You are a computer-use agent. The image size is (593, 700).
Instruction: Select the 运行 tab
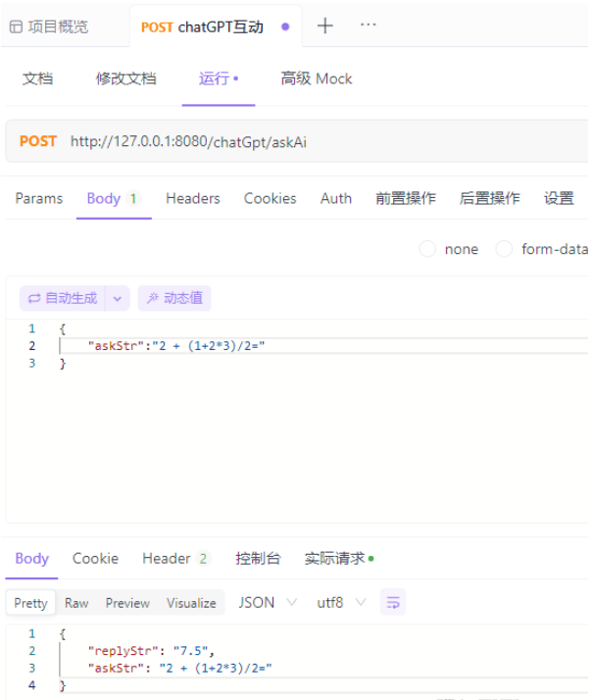219,78
